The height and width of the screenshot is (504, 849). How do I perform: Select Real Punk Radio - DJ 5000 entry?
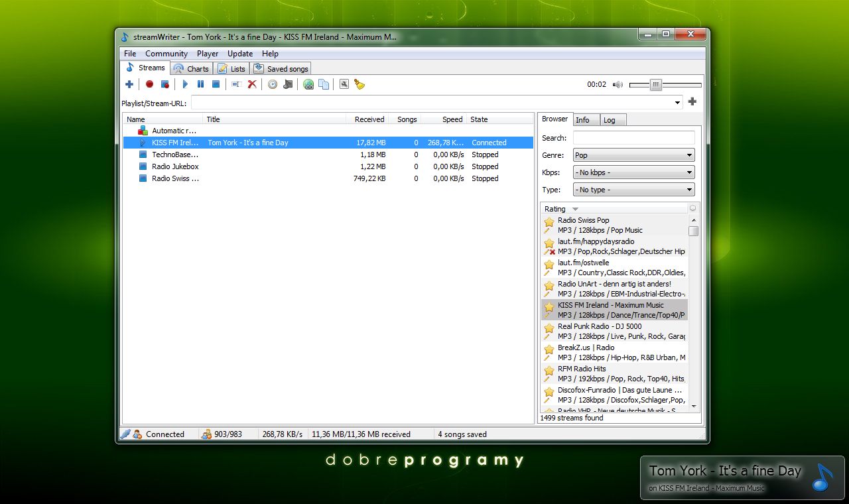pyautogui.click(x=614, y=332)
